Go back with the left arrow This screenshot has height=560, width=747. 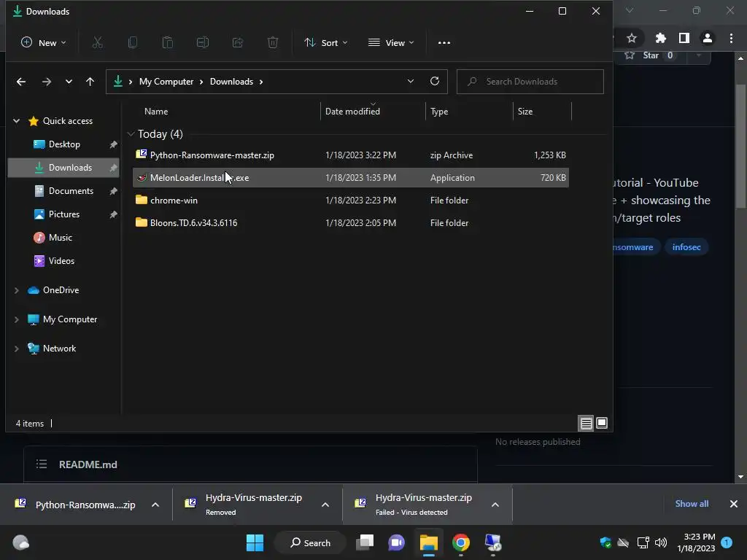point(21,82)
